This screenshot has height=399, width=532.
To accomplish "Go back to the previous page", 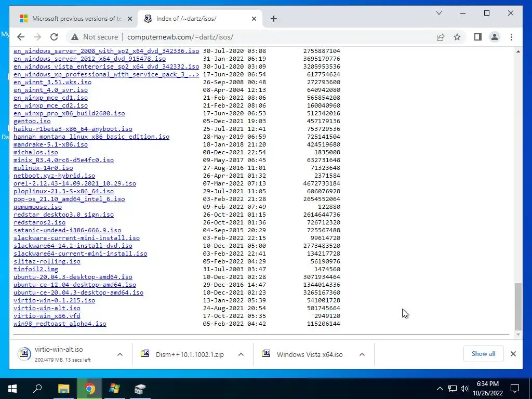I will click(21, 37).
